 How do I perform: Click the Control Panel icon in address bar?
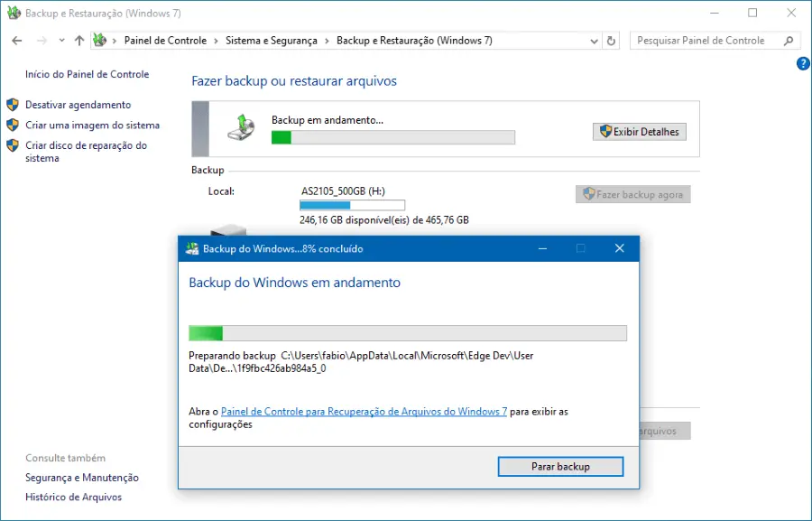[x=100, y=40]
